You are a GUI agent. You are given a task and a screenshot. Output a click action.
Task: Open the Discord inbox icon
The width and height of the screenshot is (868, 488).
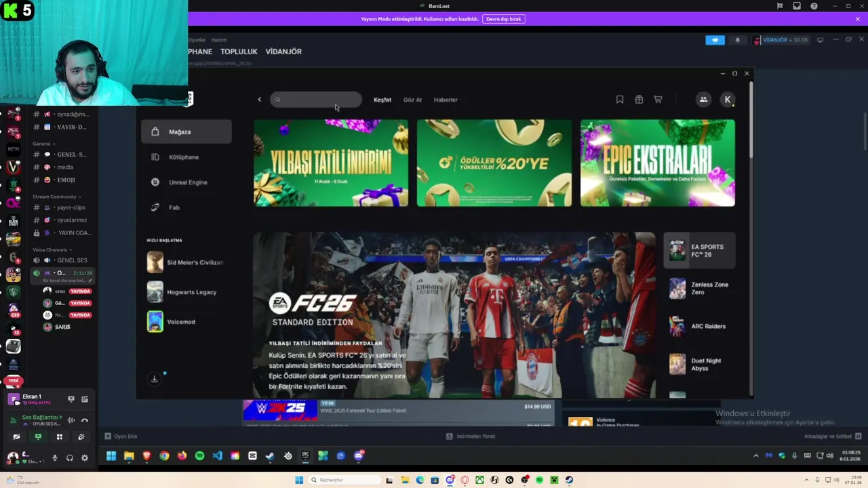click(797, 6)
